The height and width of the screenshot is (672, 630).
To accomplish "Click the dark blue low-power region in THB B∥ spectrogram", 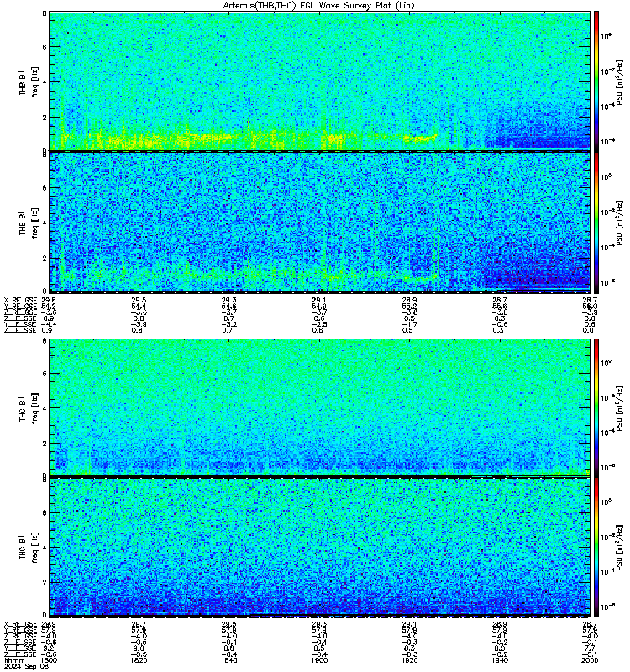I will [536, 268].
